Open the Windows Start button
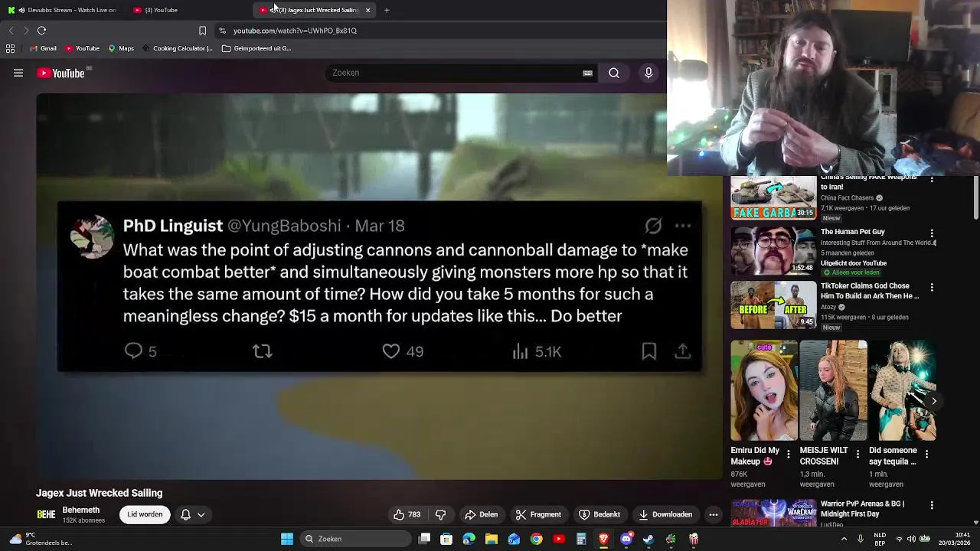This screenshot has height=551, width=980. tap(287, 539)
